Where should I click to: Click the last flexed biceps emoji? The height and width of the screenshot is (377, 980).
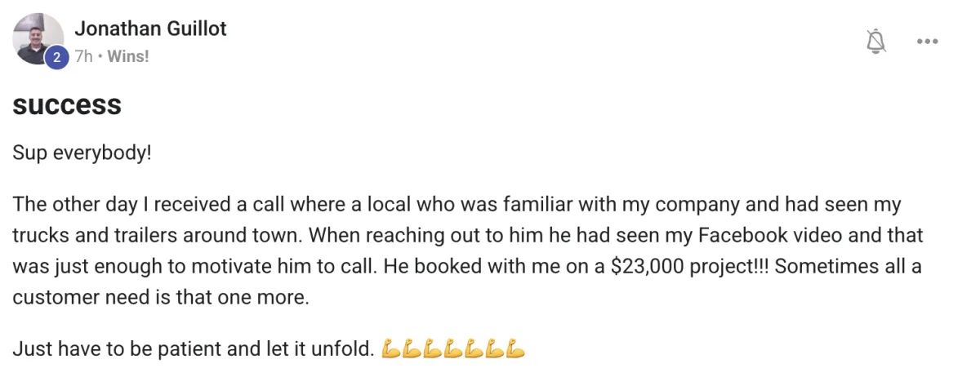514,350
